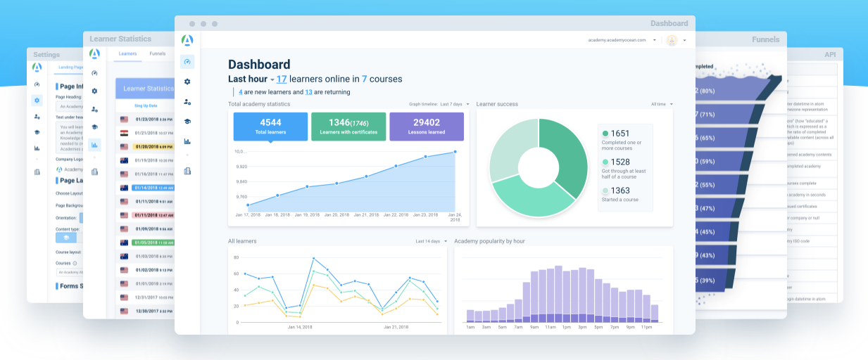Select the blue 'Total learners' statistics card

270,127
